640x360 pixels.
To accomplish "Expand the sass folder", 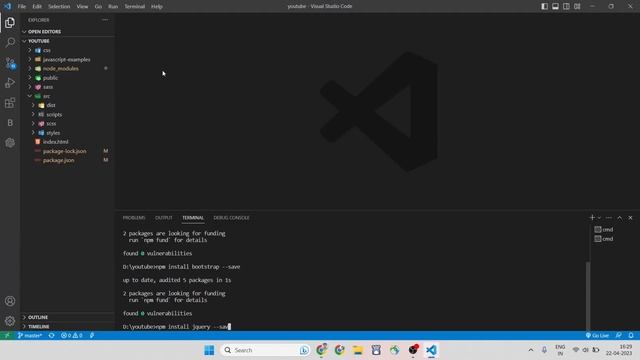I will pos(67,87).
